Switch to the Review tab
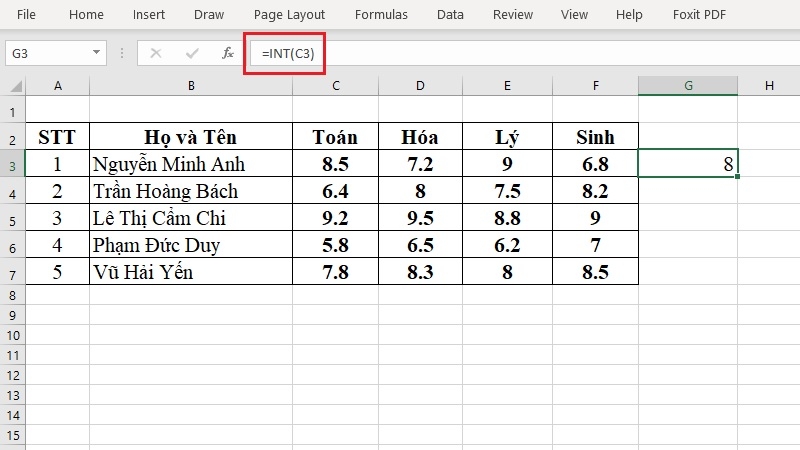 [x=513, y=15]
